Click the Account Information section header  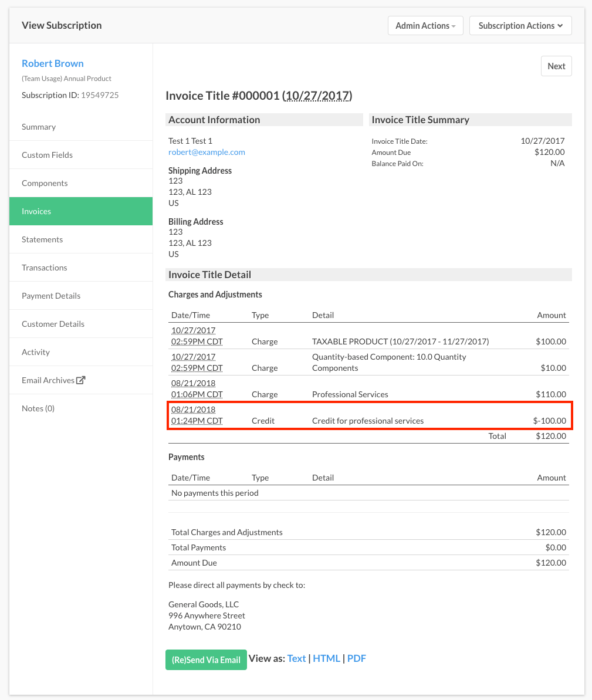[x=264, y=120]
